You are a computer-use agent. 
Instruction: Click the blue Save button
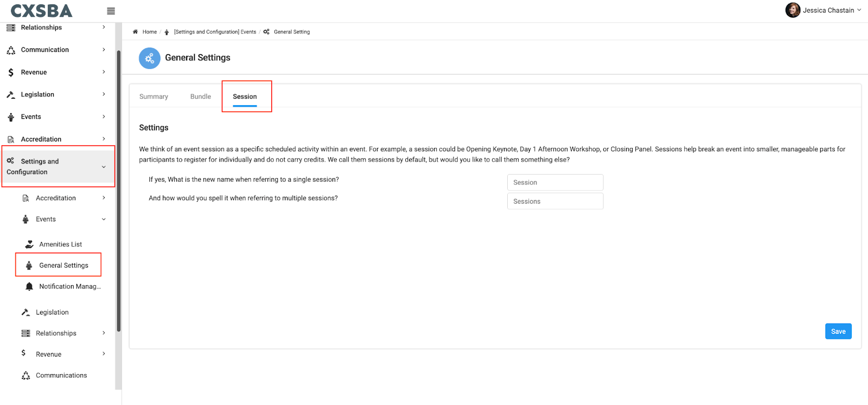(838, 331)
